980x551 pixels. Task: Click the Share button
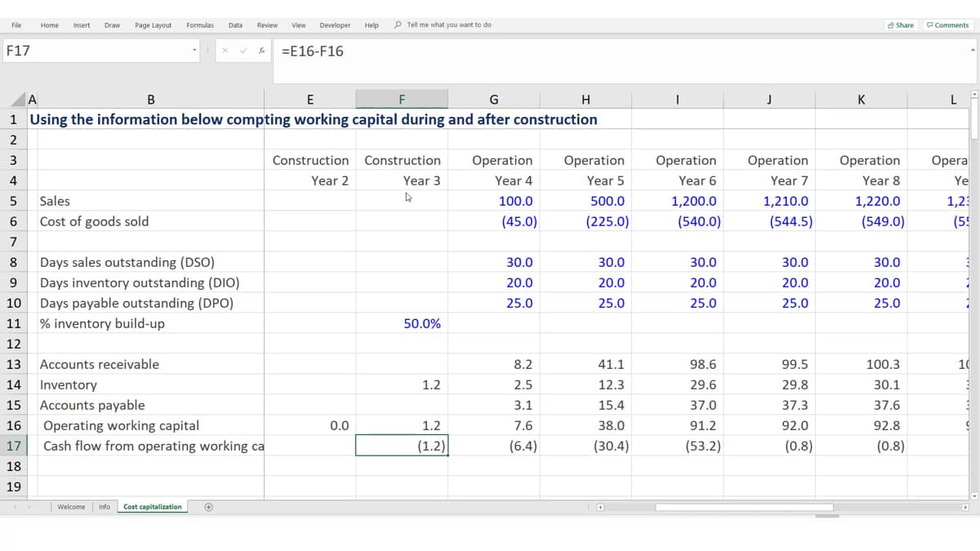900,25
